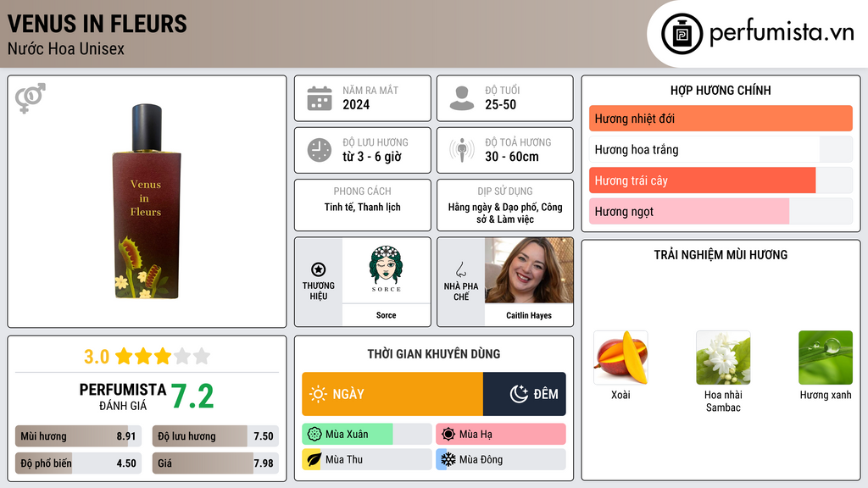Click the Mùi hương 8.91 score bar
The image size is (868, 488).
[x=78, y=436]
